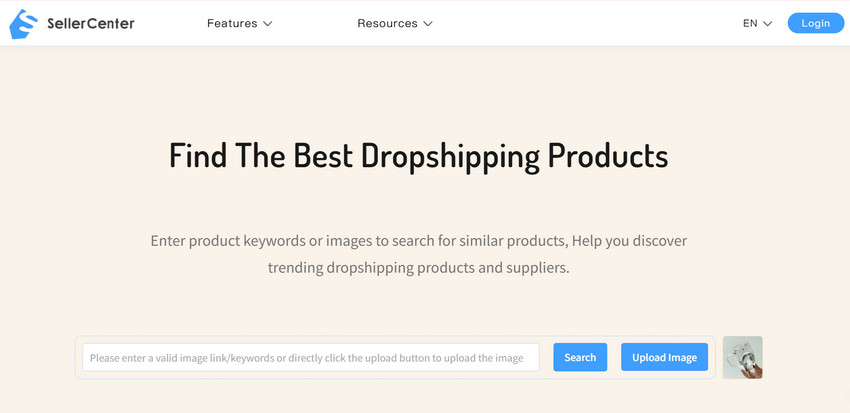Click the placeholder text in the search box
The width and height of the screenshot is (850, 413).
[x=306, y=357]
